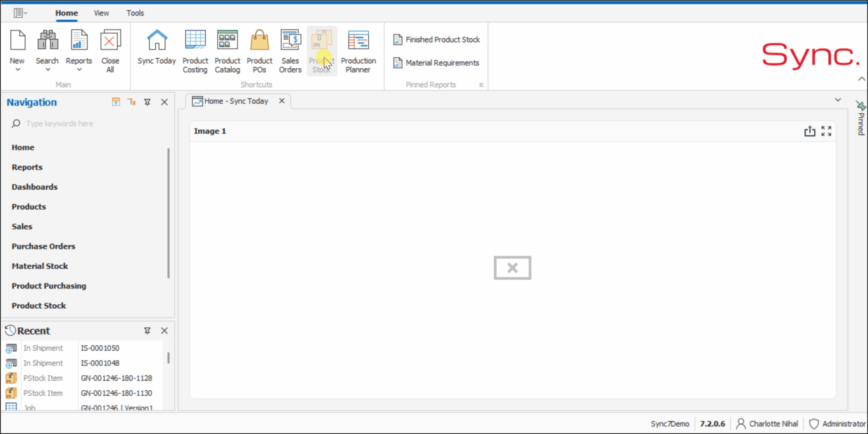The width and height of the screenshot is (868, 434).
Task: Toggle pin on Recent panel
Action: 147,331
